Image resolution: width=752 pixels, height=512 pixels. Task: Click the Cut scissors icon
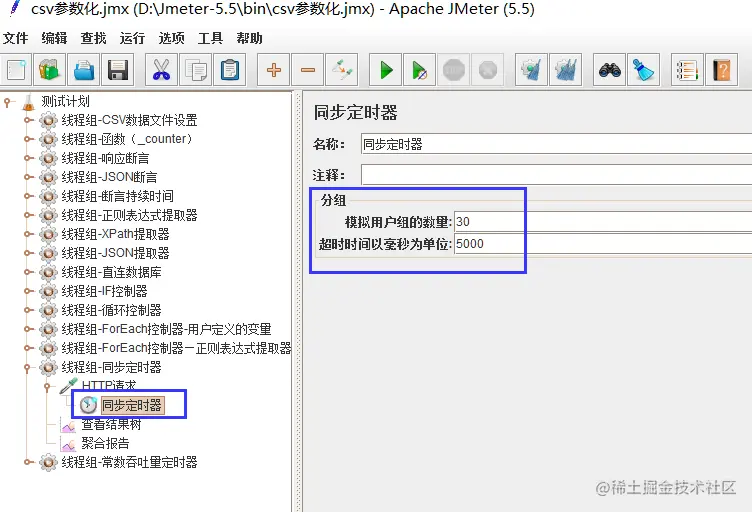tap(161, 70)
